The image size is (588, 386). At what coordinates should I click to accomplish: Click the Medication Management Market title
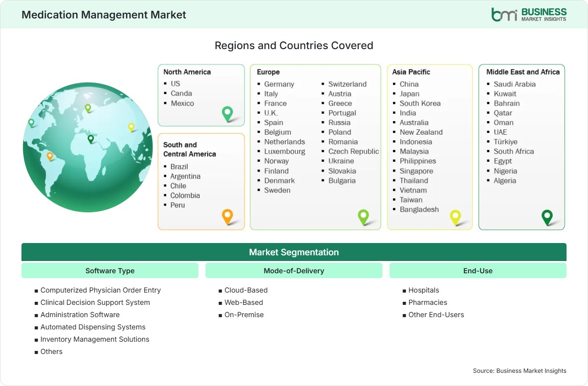click(104, 14)
